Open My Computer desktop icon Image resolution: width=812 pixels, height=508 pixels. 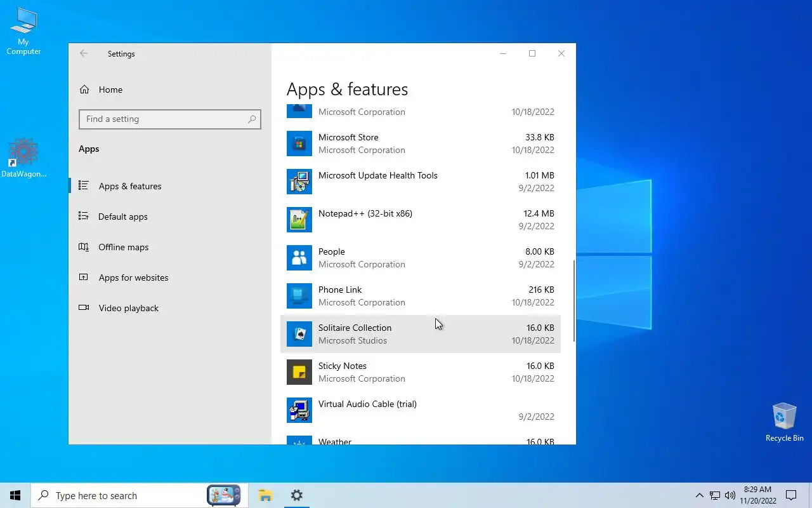(x=23, y=31)
